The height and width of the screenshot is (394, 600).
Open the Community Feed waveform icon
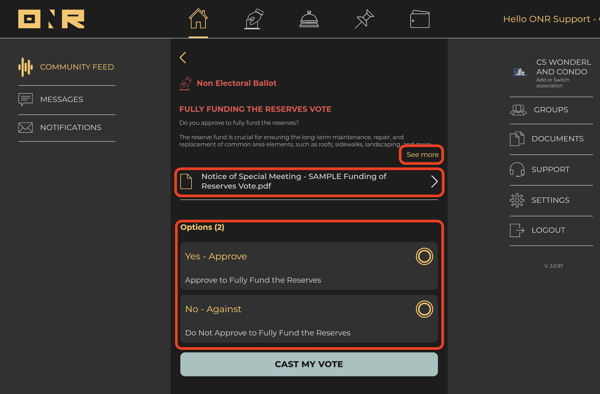click(25, 67)
